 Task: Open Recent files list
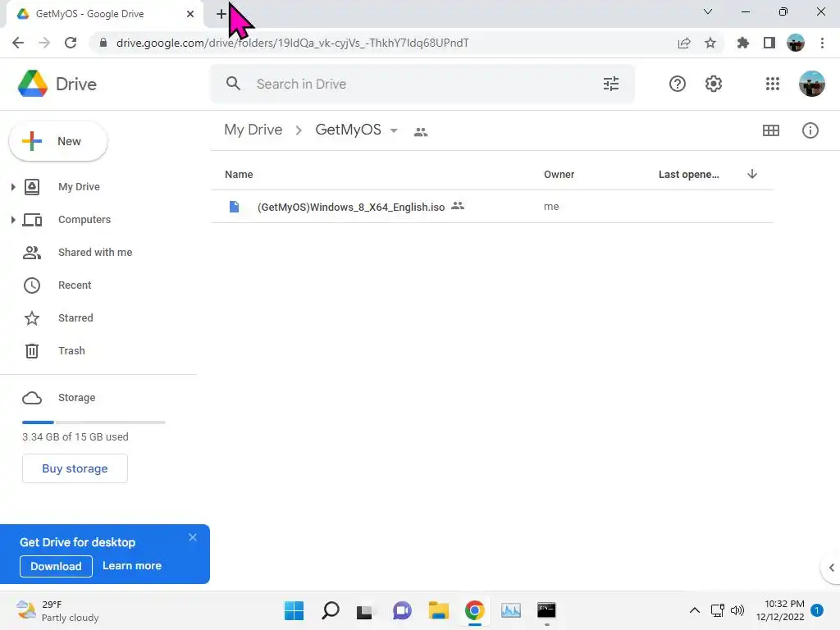[75, 285]
